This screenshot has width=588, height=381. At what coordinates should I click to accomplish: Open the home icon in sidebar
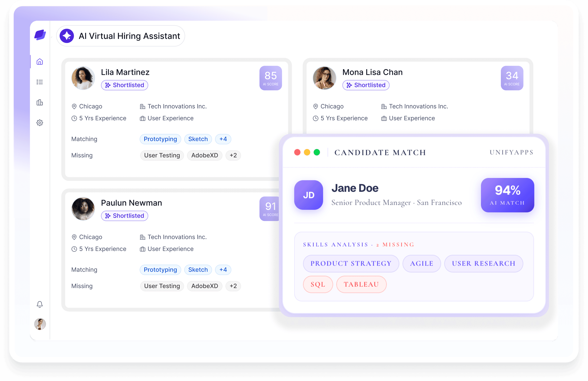40,62
